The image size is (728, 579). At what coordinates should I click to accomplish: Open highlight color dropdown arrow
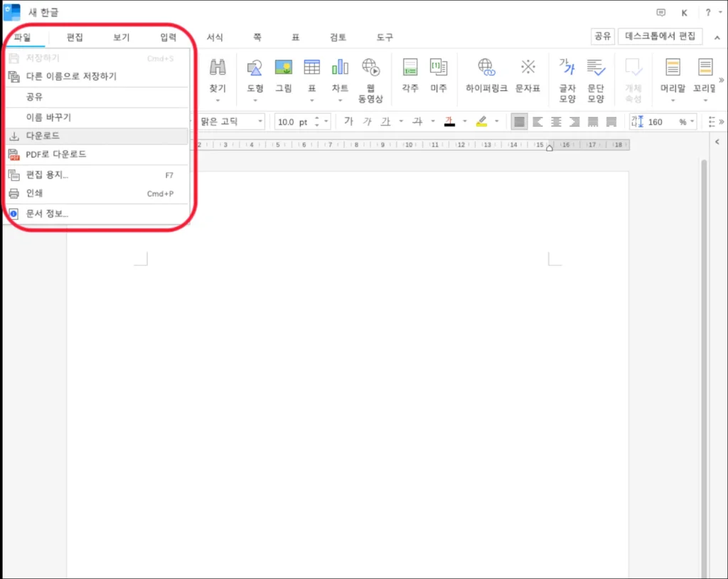[497, 122]
